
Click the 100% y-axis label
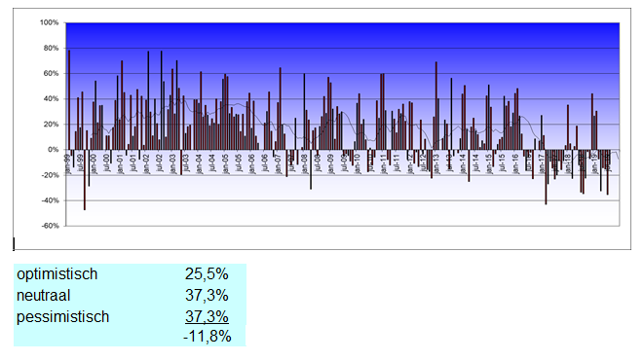click(50, 22)
